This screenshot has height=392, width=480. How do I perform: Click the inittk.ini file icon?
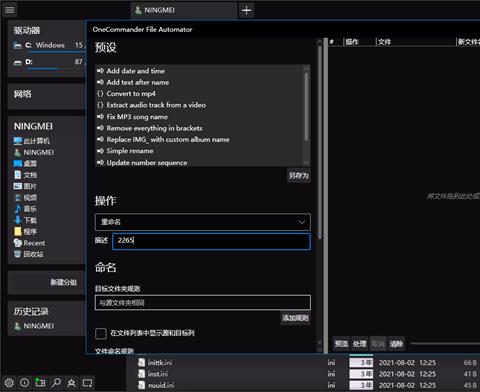click(x=142, y=363)
